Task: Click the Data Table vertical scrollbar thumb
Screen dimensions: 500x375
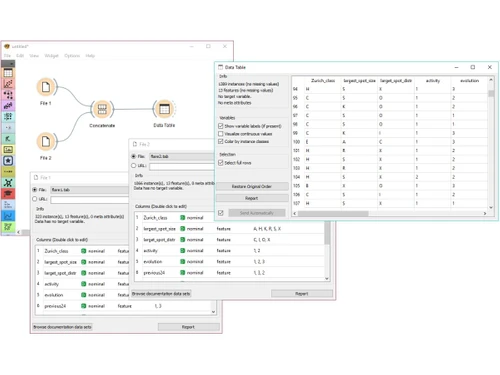Action: pyautogui.click(x=491, y=93)
